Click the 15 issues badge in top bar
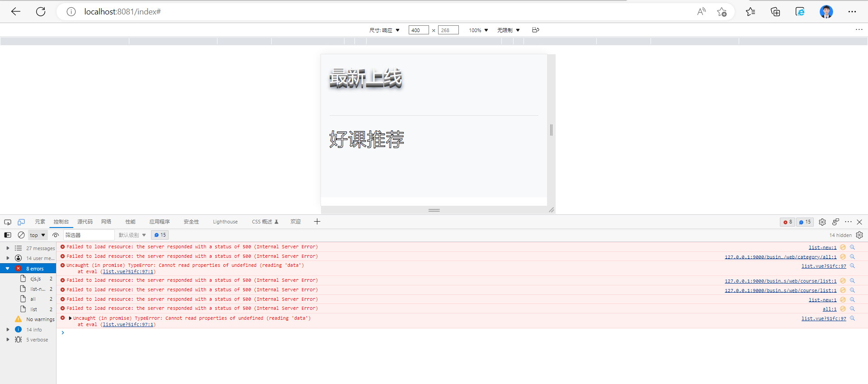 tap(805, 222)
